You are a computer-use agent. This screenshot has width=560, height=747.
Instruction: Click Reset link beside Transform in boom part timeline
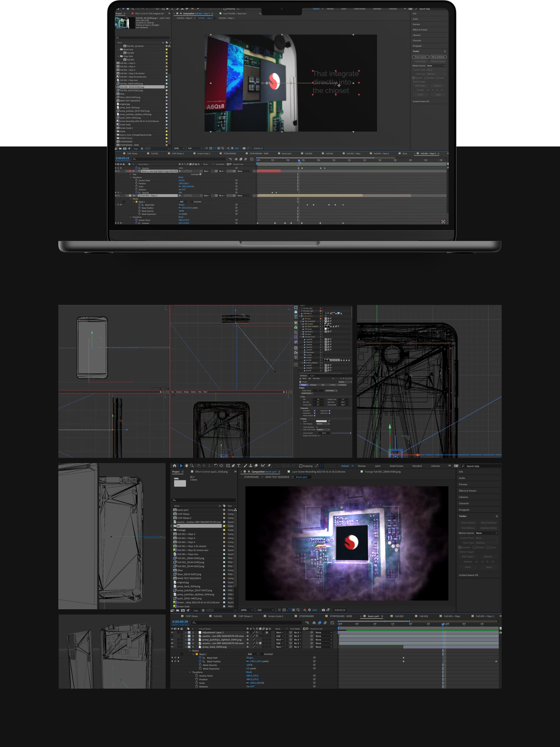click(249, 672)
